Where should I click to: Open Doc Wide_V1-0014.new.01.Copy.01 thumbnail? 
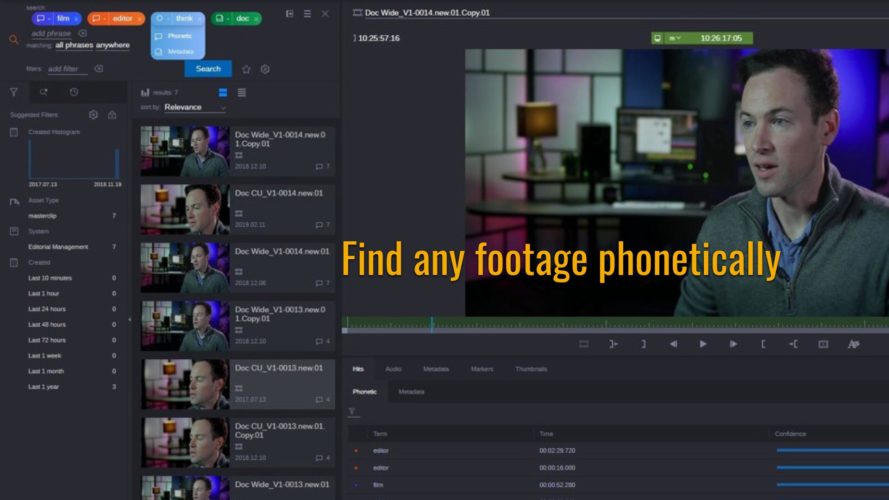pos(185,151)
